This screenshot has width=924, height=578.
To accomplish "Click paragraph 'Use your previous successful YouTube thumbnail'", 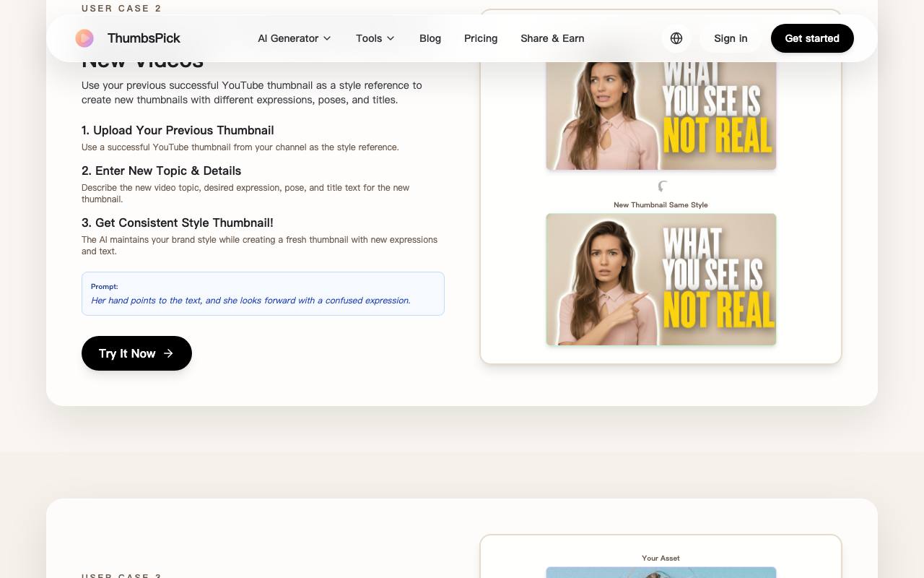I will 252,92.
